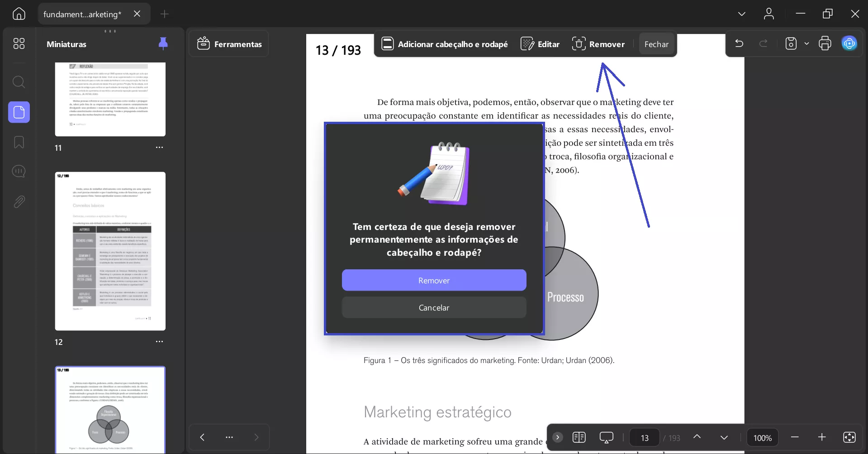868x454 pixels.
Task: Click Remover in the top toolbar
Action: 598,44
